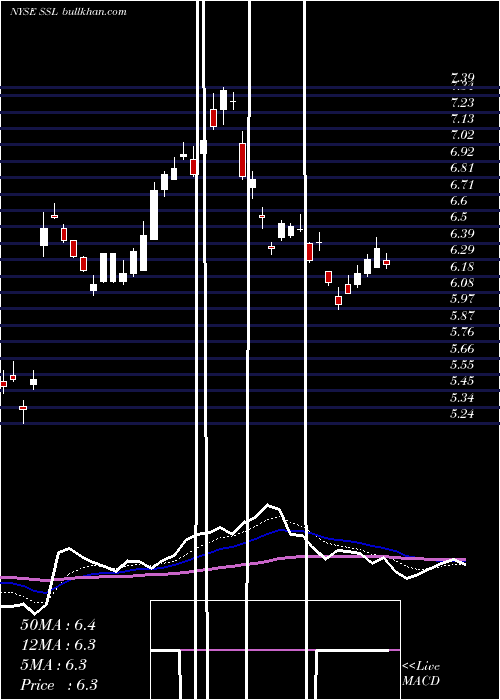Screen dimensions: 500x700
Task: Click the 6.5 price axis label
Action: pos(459,217)
